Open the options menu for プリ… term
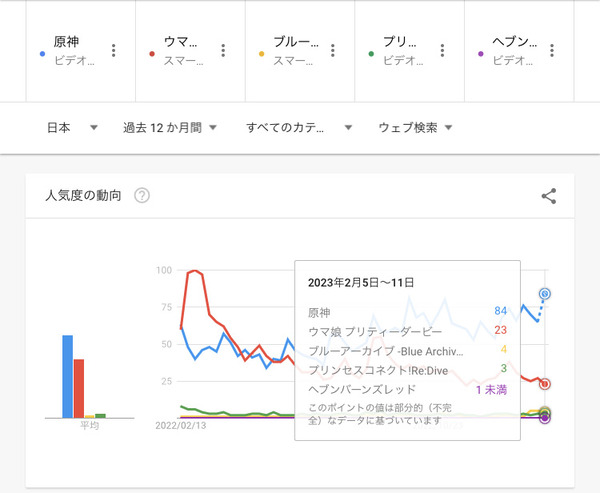This screenshot has height=493, width=600. point(442,51)
